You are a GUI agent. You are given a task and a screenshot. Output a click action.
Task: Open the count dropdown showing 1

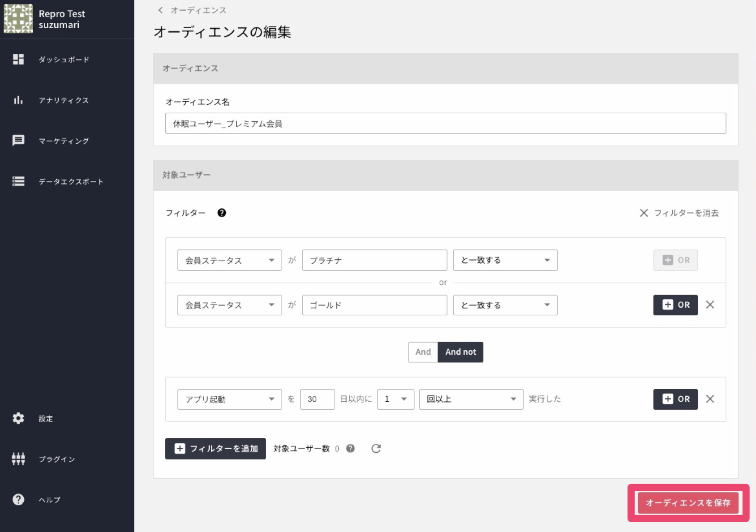[x=395, y=399]
